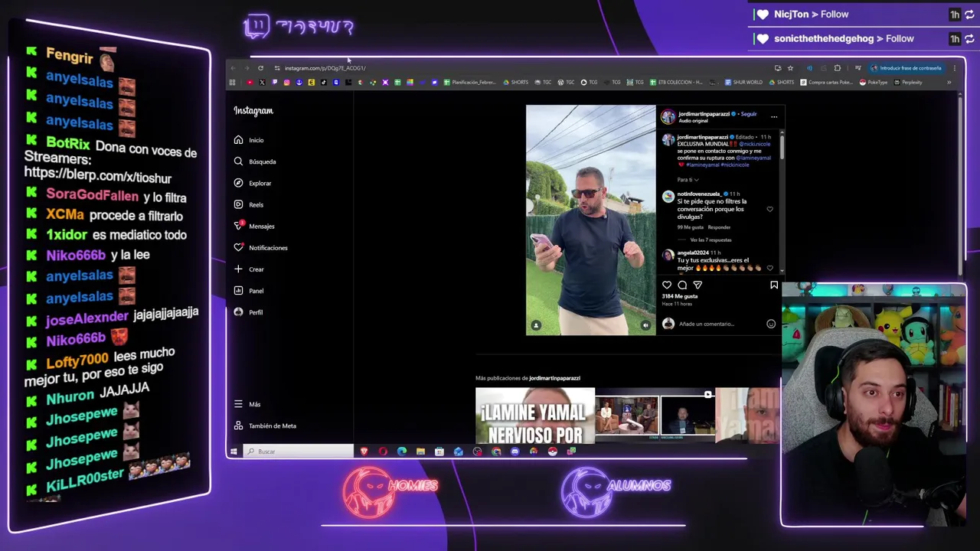Viewport: 980px width, 551px height.
Task: Open browser three-dot menu
Action: coord(954,68)
